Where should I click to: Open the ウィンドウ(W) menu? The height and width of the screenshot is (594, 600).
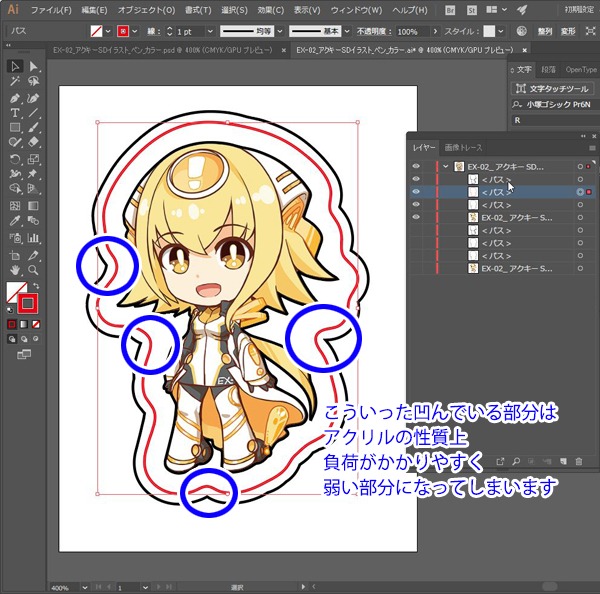[x=356, y=10]
